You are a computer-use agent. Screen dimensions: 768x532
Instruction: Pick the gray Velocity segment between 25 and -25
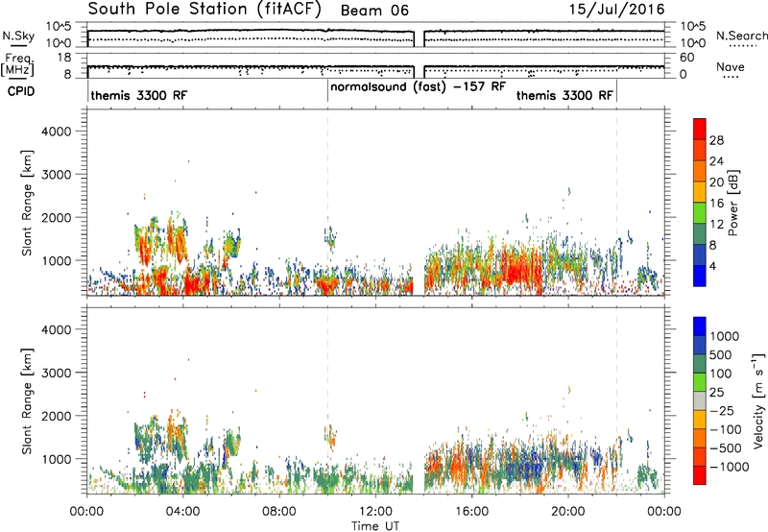click(700, 401)
